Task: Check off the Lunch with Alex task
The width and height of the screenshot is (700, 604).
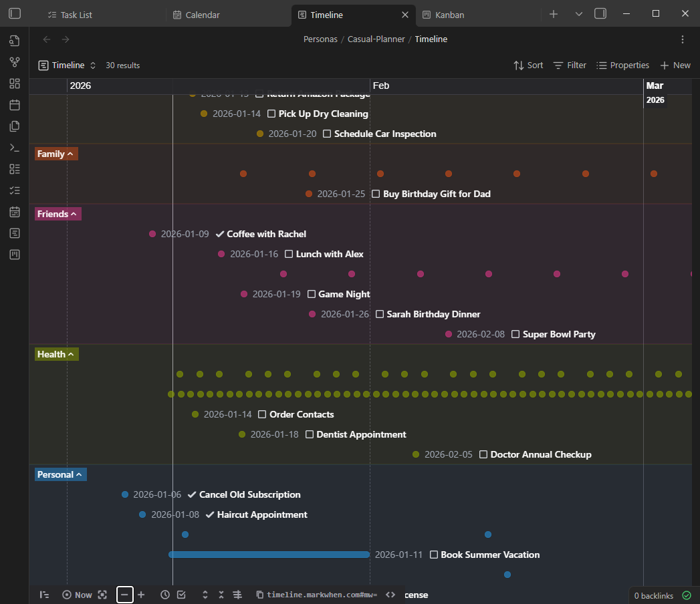Action: coord(289,254)
